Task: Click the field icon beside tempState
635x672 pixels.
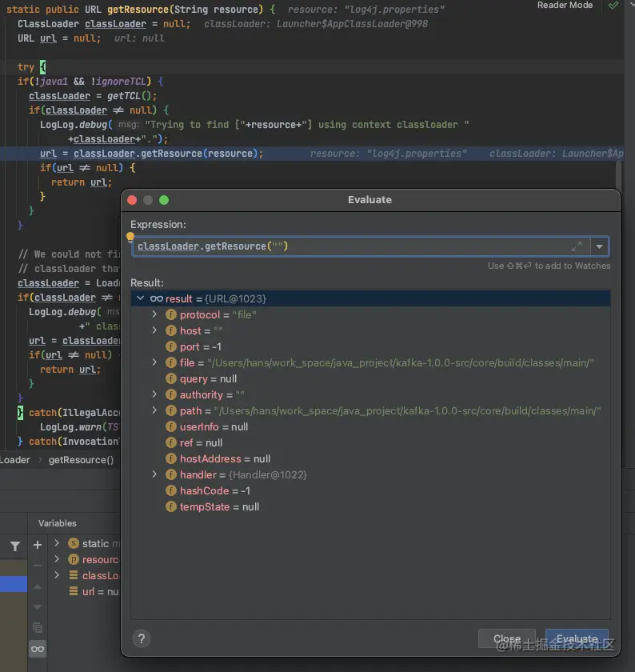Action: coord(171,506)
